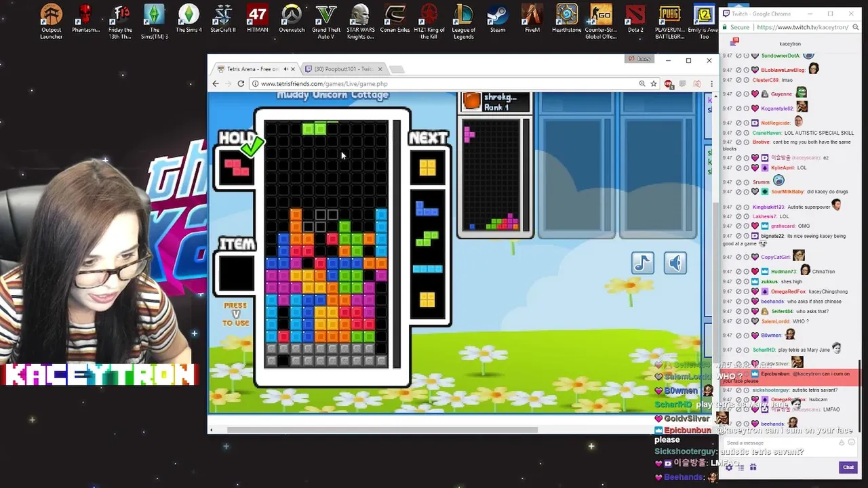Launch HITMAN from the desktop
The height and width of the screenshot is (488, 868).
coord(258,19)
